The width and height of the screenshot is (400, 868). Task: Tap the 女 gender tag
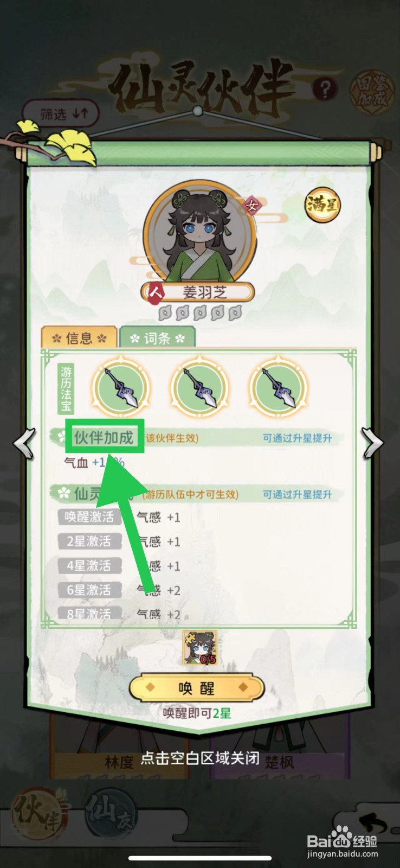[251, 206]
